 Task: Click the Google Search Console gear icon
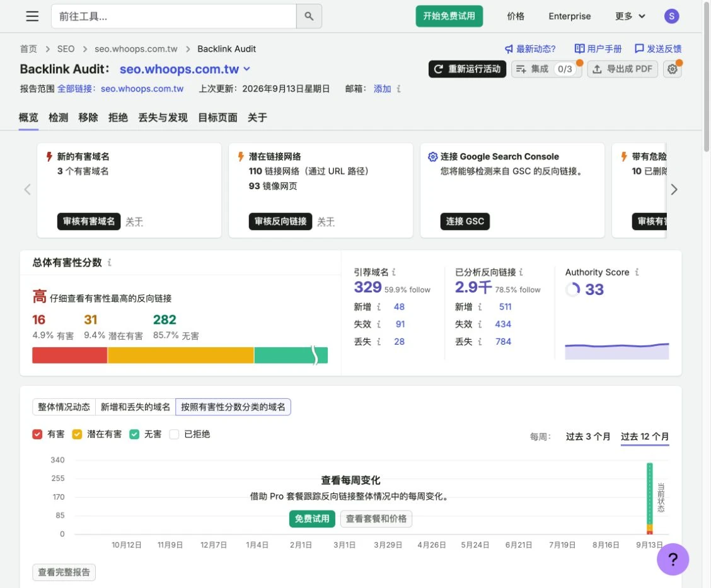click(x=432, y=157)
